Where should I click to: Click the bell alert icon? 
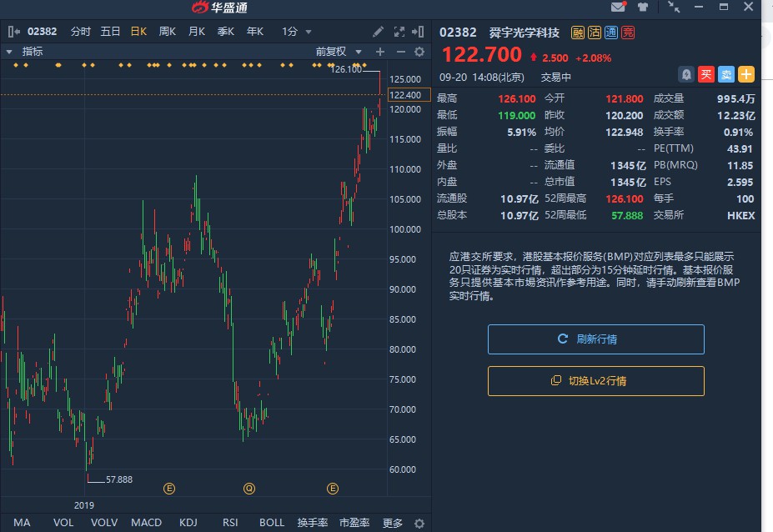[x=685, y=74]
